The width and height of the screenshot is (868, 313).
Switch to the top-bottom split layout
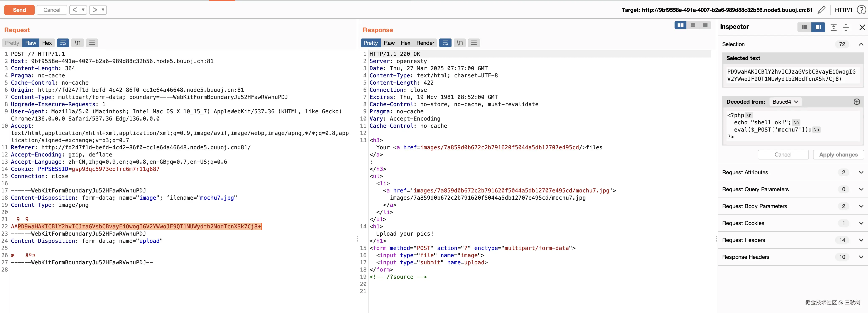pyautogui.click(x=693, y=25)
